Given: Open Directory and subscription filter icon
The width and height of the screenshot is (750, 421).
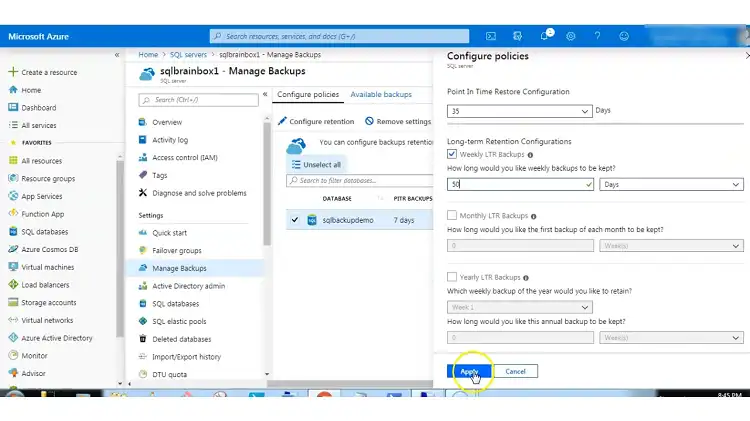Looking at the screenshot, I should point(517,36).
